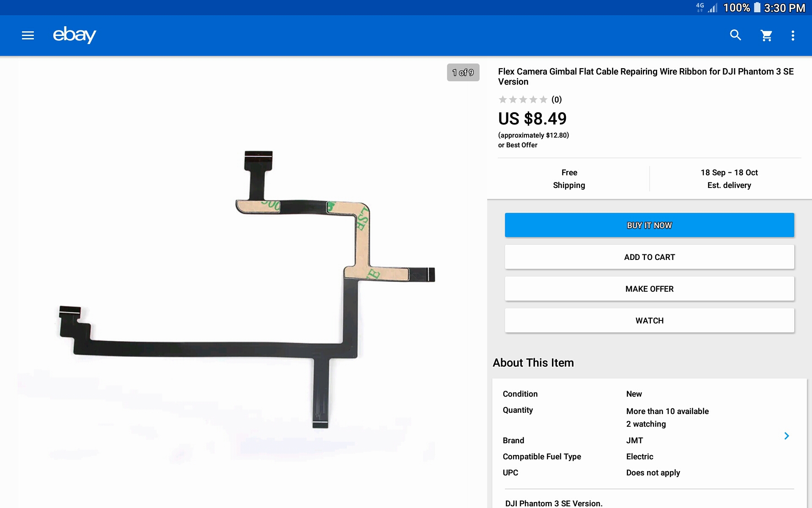The height and width of the screenshot is (508, 812).
Task: Tap the Compatible Fuel Type Electric row
Action: [x=578, y=456]
